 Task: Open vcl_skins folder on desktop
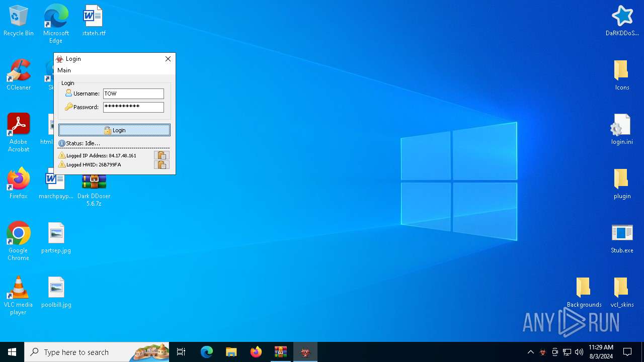click(622, 292)
